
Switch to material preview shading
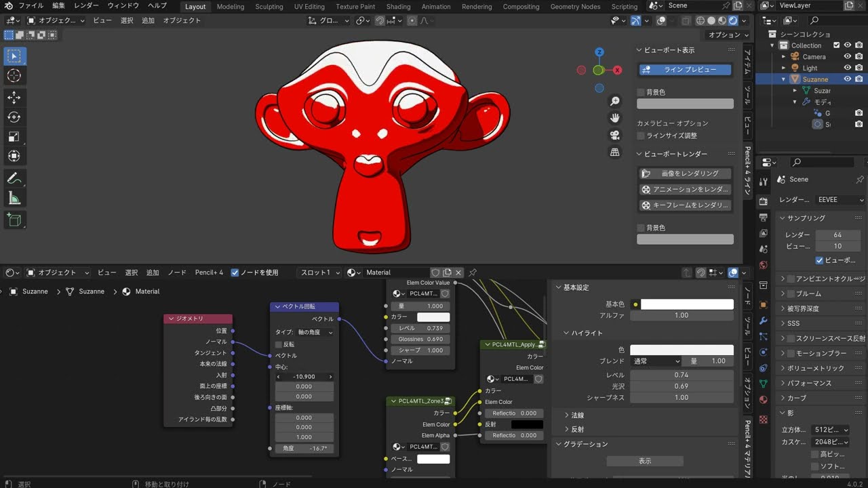(723, 20)
